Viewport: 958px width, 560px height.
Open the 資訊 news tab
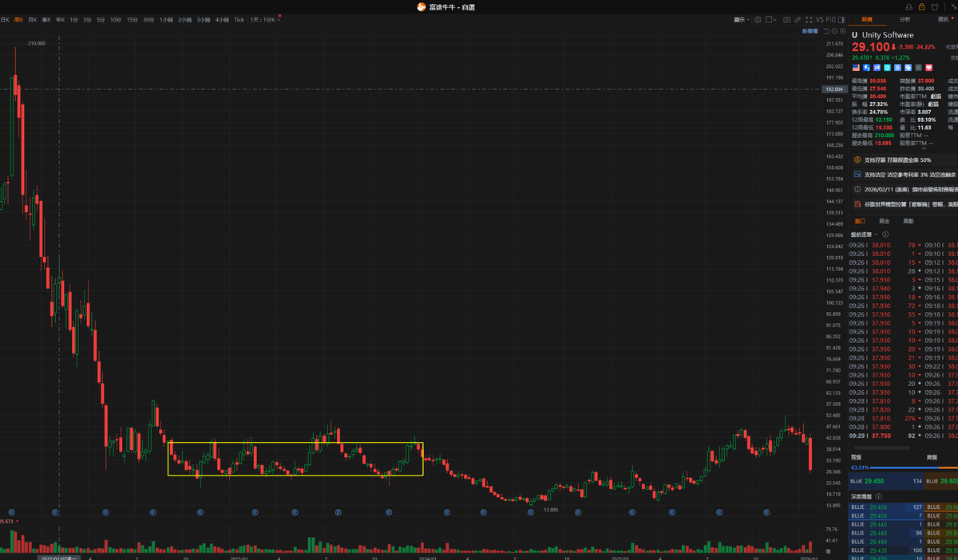tap(943, 19)
